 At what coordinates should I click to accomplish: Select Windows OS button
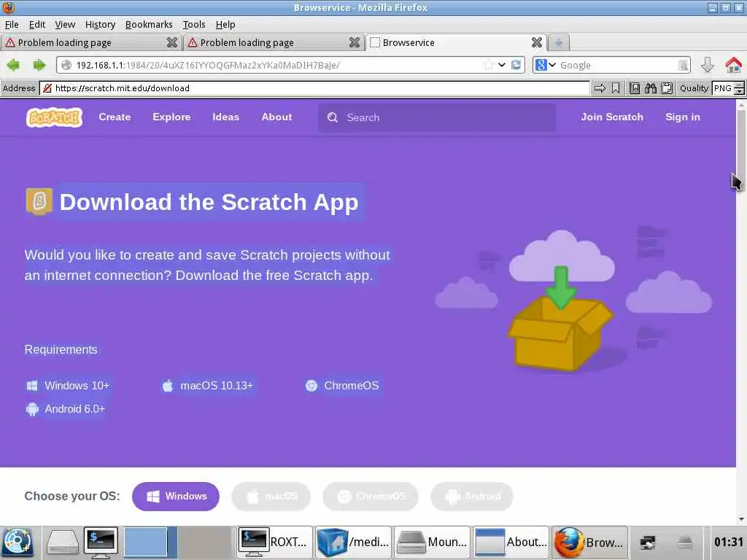(x=176, y=496)
